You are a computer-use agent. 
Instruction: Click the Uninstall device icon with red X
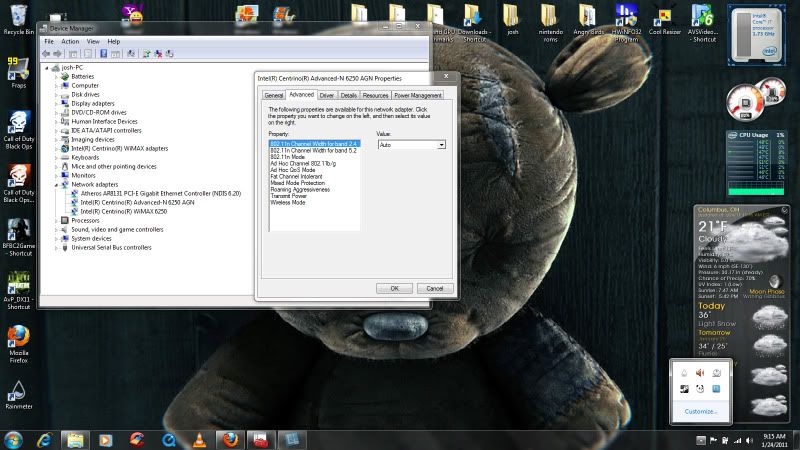(158, 54)
